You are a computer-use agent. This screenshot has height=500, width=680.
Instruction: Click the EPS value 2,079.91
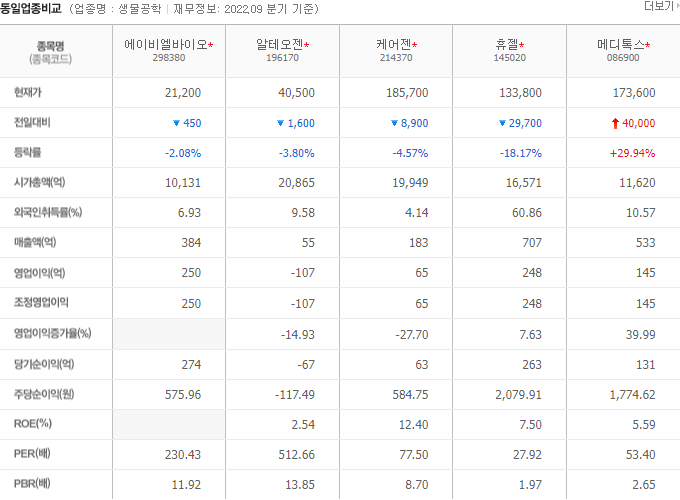click(518, 395)
